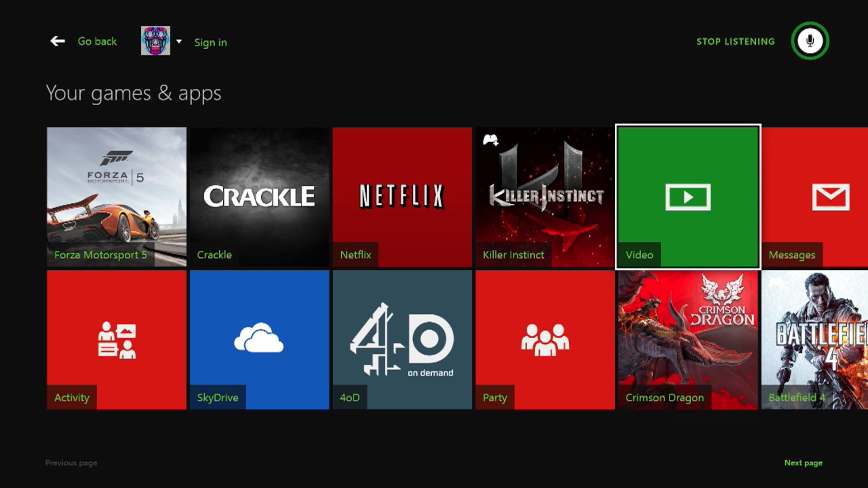Click the Forza Motorsport 5 label
This screenshot has width=868, height=488.
click(100, 255)
